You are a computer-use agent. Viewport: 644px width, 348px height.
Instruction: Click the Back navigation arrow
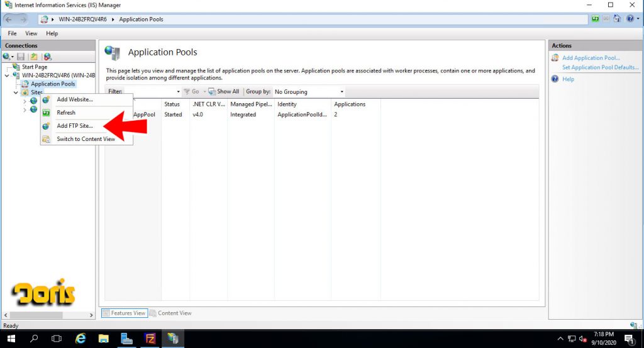tap(9, 20)
